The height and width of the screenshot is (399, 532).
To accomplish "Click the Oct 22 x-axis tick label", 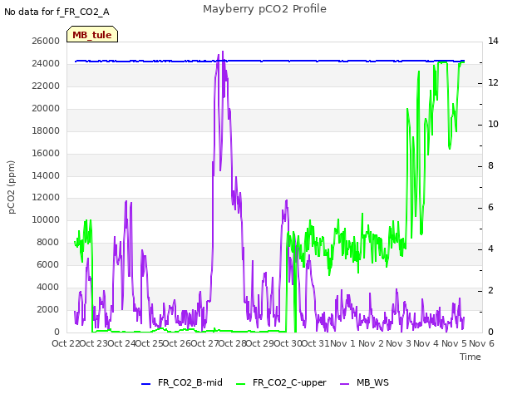I will click(x=66, y=343).
